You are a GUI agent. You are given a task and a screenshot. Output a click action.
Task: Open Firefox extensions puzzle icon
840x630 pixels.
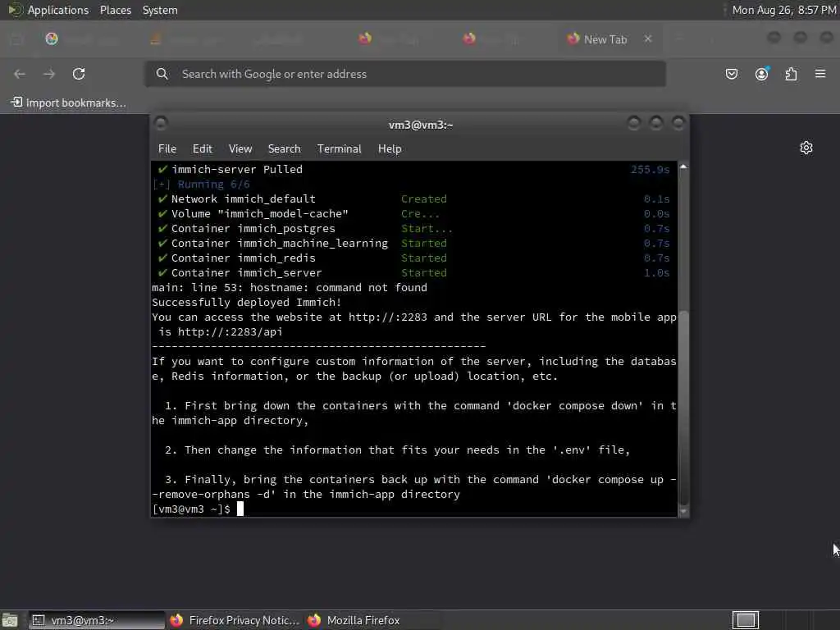point(792,74)
